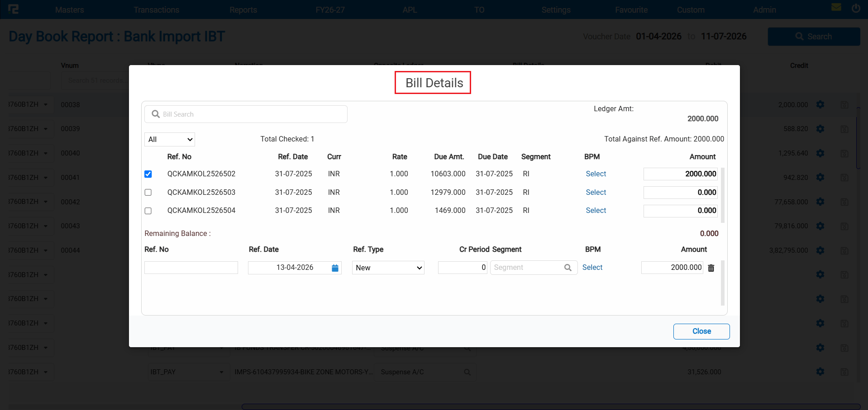The height and width of the screenshot is (410, 868).
Task: Click the Search button at top right
Action: (814, 37)
